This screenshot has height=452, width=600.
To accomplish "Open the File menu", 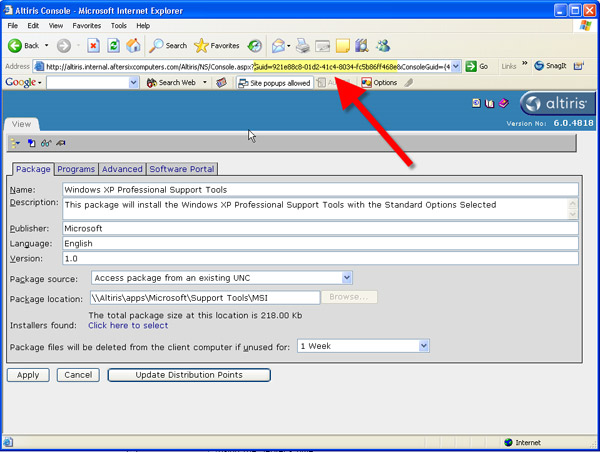I will coord(13,26).
